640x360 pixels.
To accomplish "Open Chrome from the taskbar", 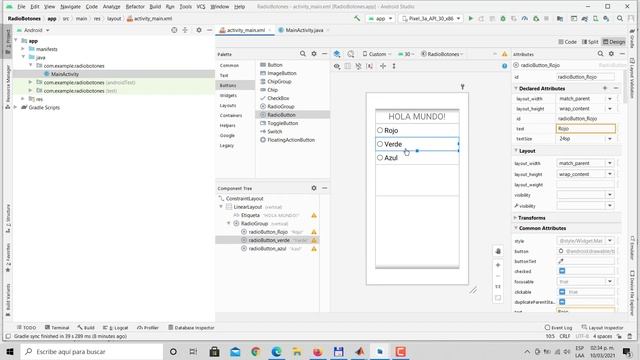I will 256,351.
